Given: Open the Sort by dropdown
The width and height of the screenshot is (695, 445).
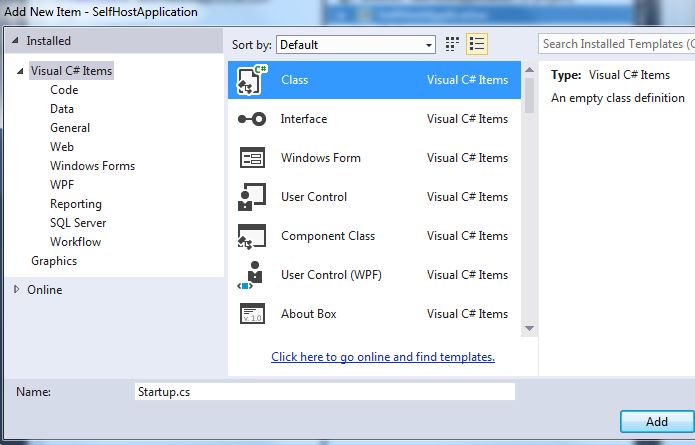Looking at the screenshot, I should tap(355, 45).
